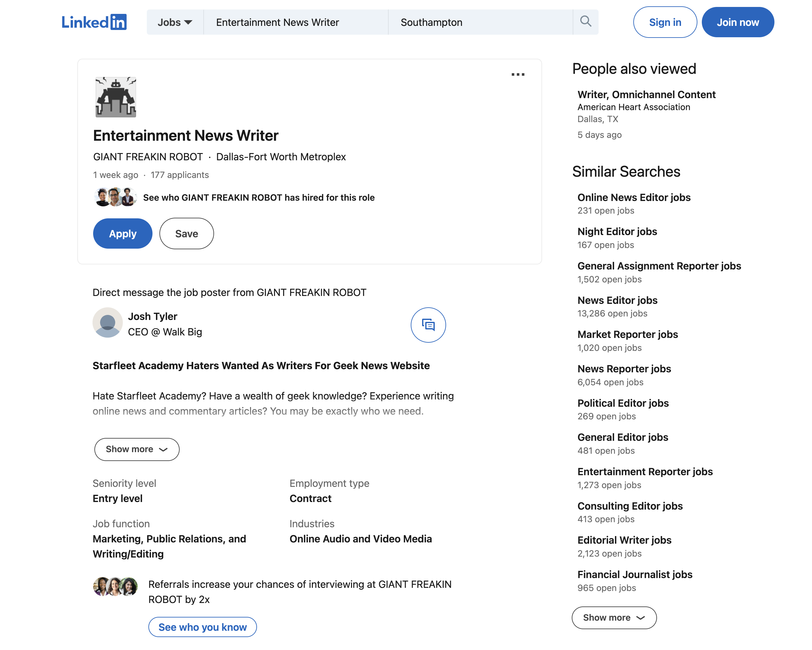Image resolution: width=812 pixels, height=650 pixels.
Task: Click the Entertainment News Writer search field
Action: (295, 22)
